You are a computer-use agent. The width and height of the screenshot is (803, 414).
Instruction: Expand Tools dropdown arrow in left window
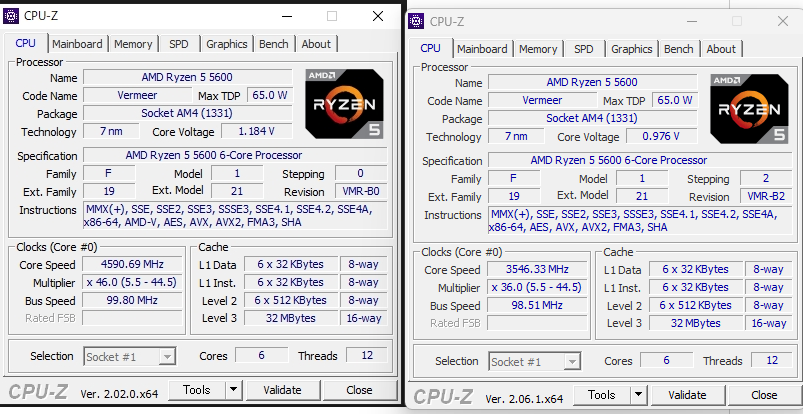234,390
